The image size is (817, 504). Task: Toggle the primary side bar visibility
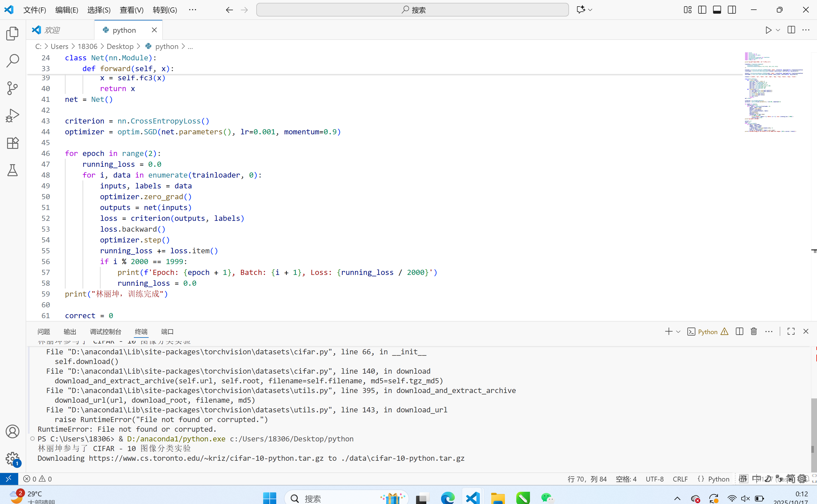tap(702, 10)
